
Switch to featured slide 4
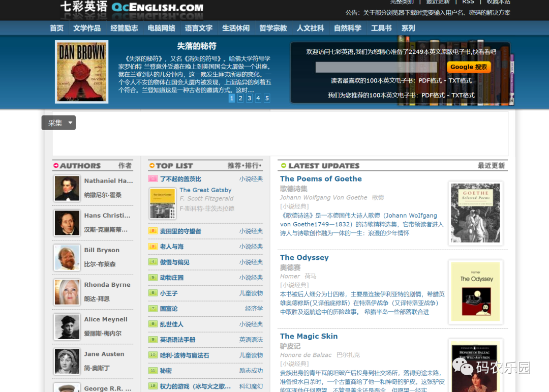click(258, 98)
